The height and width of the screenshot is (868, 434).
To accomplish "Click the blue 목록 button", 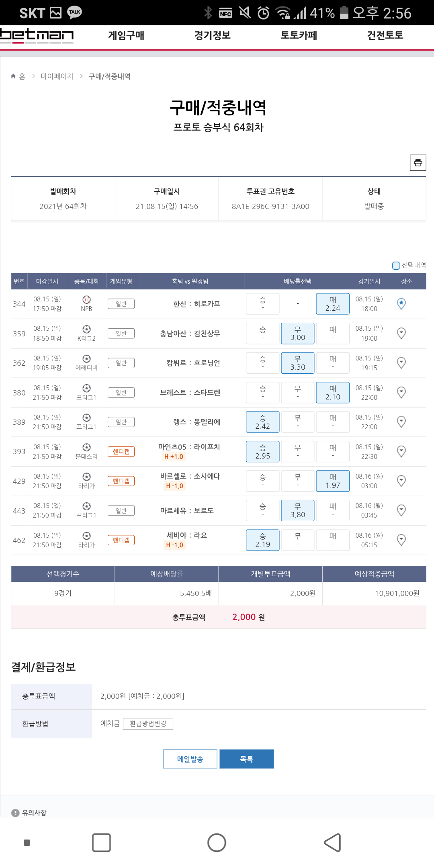I will (246, 759).
